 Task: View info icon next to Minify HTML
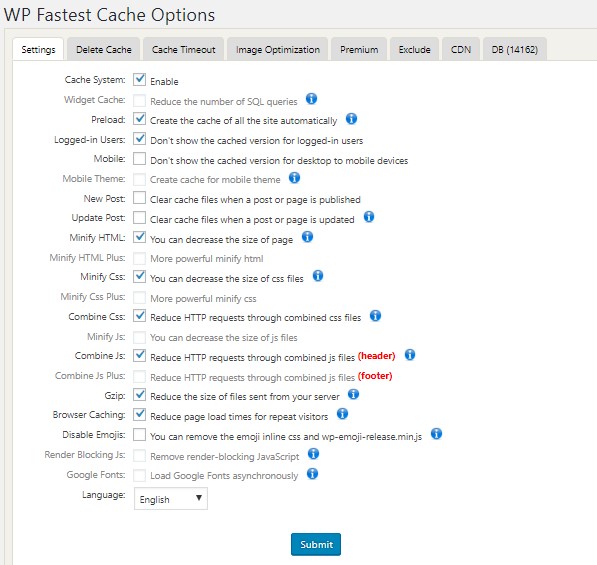[x=307, y=237]
